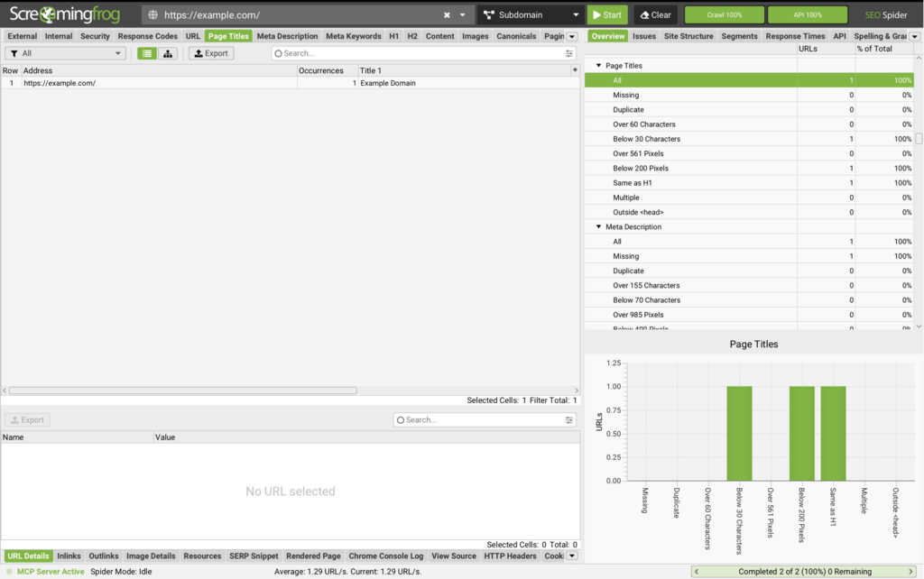Show more right panel tabs dropdown
Viewport: 924px width, 579px height.
(x=915, y=36)
